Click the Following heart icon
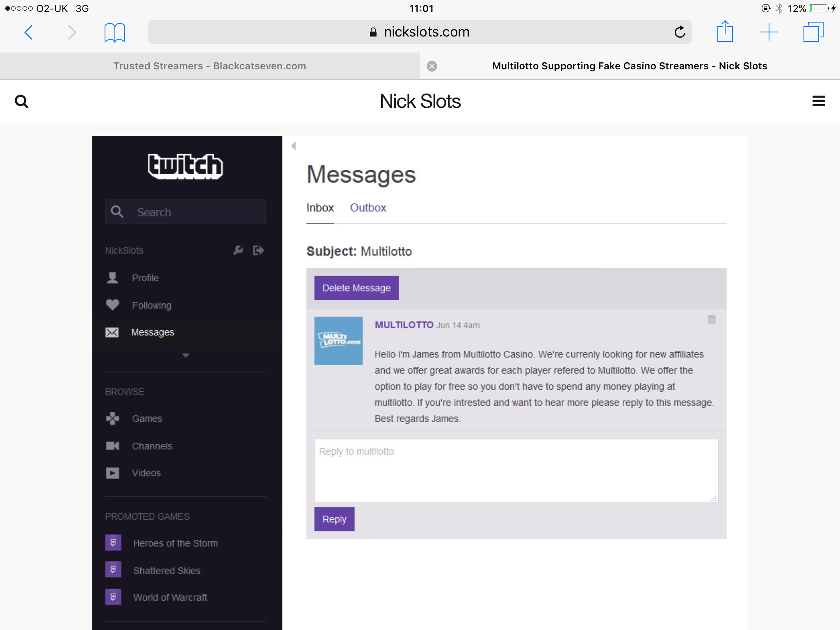The width and height of the screenshot is (840, 630). [112, 305]
